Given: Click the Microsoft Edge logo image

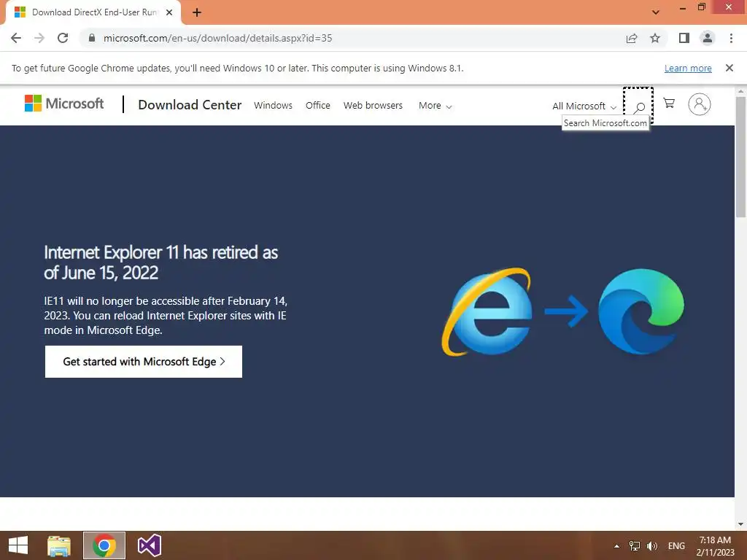Looking at the screenshot, I should pos(641,311).
